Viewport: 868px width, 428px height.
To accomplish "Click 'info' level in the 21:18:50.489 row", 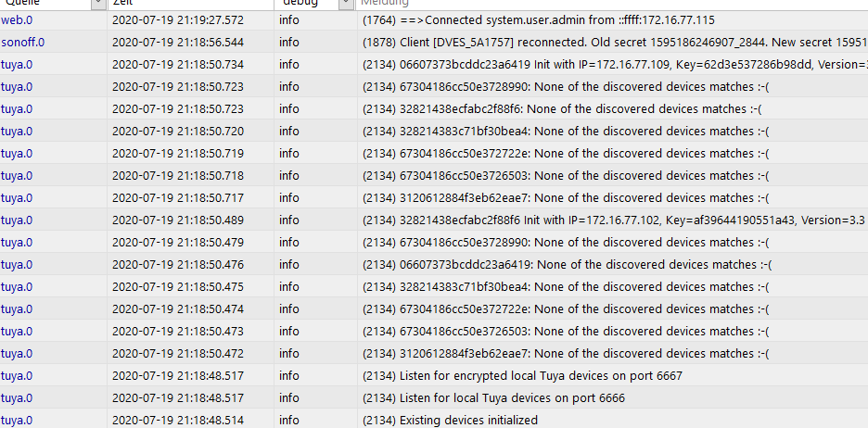I will 289,220.
